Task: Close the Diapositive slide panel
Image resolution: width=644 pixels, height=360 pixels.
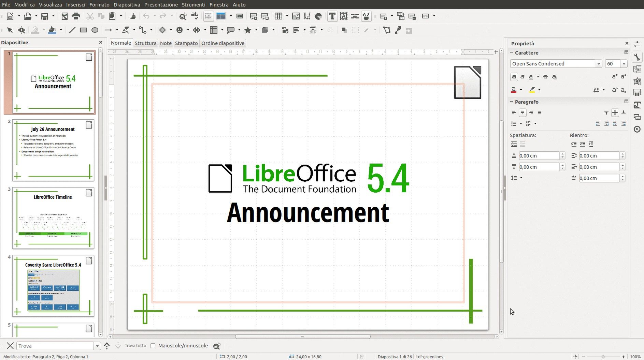Action: [x=100, y=42]
